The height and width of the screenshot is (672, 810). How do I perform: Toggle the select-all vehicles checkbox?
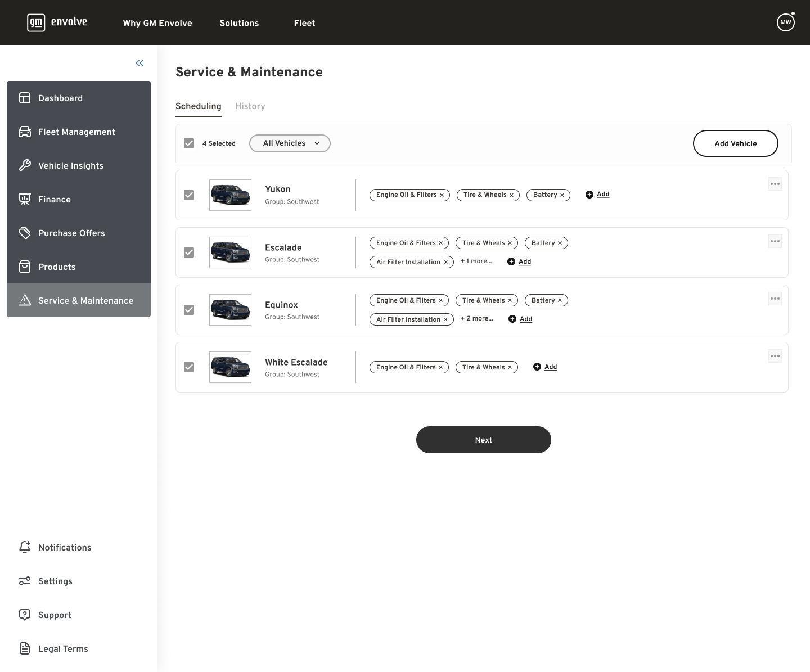coord(189,143)
